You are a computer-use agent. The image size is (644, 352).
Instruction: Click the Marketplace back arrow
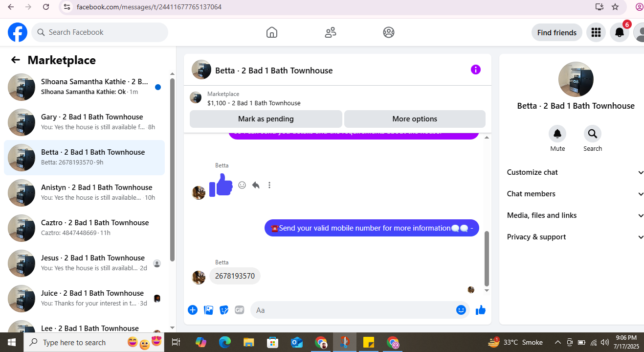coord(16,60)
